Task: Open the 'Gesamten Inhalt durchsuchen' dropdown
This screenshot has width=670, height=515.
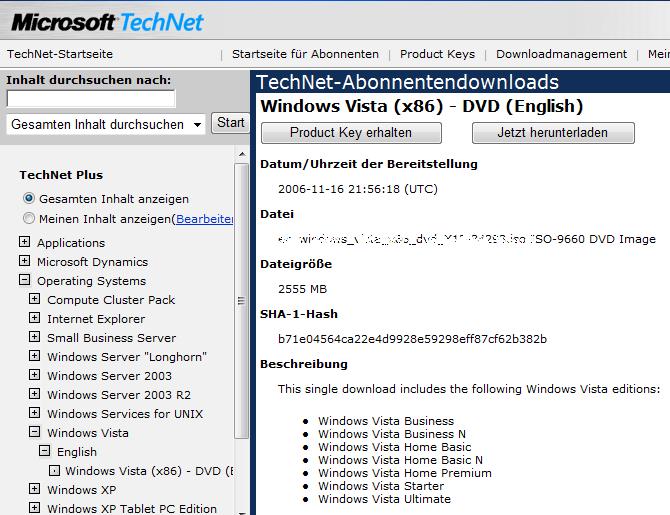Action: tap(106, 124)
